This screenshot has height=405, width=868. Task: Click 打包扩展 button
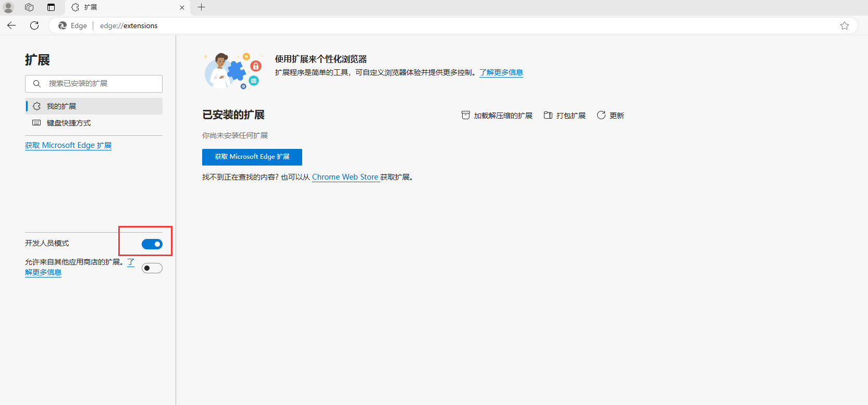coord(565,116)
